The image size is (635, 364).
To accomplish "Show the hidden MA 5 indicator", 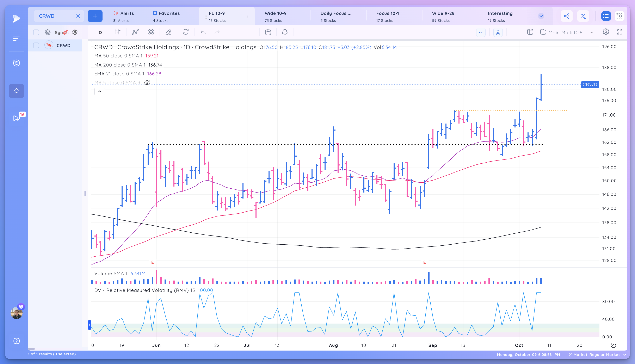I will [147, 82].
